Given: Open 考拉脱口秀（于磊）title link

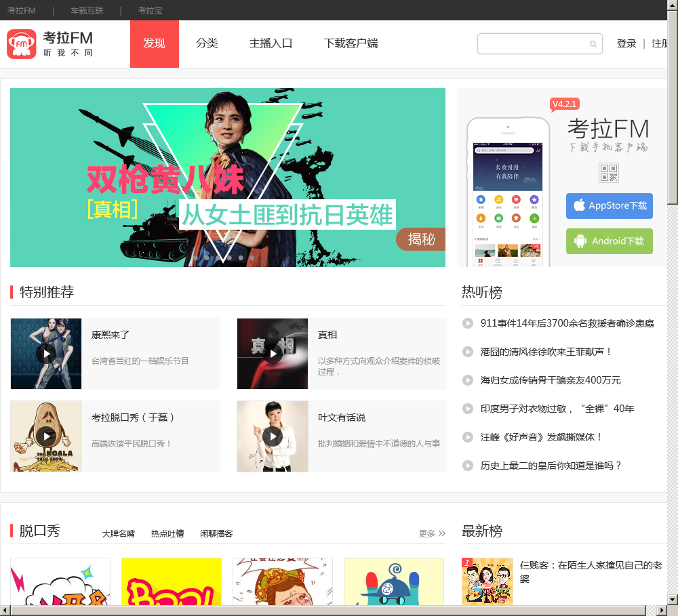Looking at the screenshot, I should (x=133, y=417).
